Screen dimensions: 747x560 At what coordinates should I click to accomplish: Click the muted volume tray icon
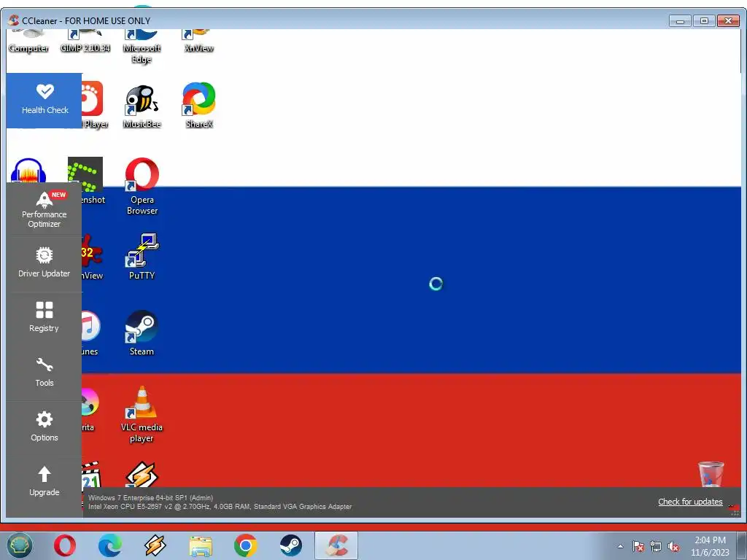pos(673,546)
